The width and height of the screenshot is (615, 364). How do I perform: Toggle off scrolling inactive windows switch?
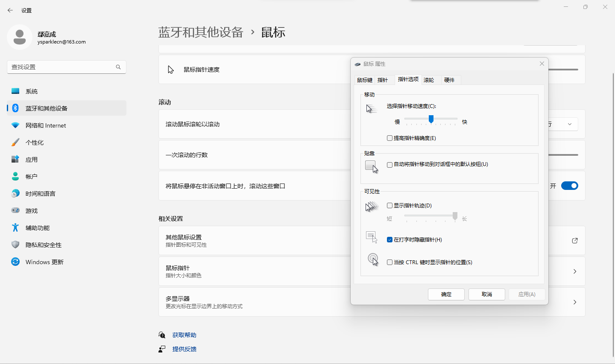pyautogui.click(x=569, y=186)
